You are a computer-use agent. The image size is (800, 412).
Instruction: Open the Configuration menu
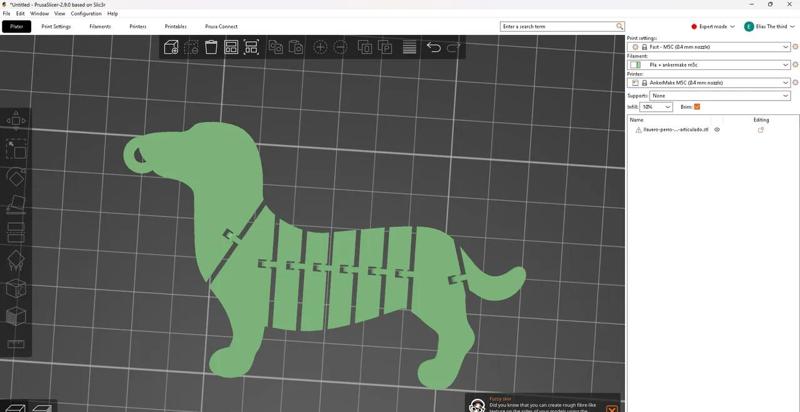point(86,14)
